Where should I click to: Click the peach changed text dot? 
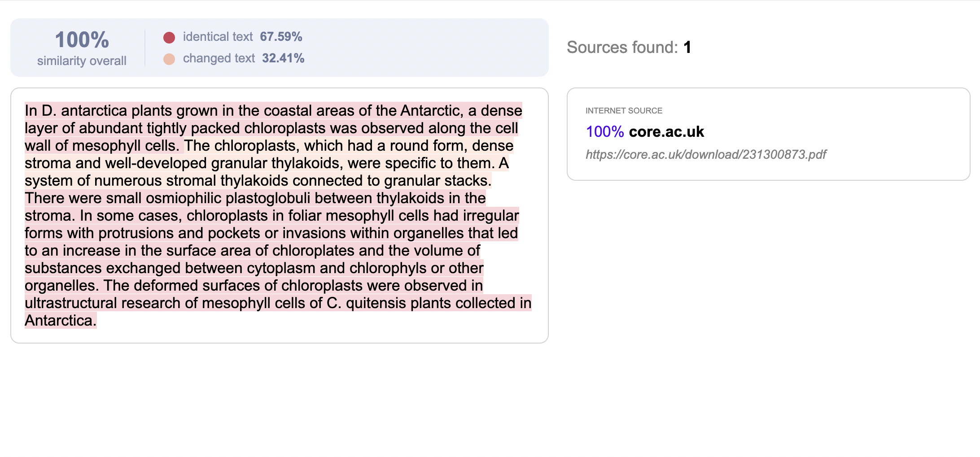click(169, 59)
